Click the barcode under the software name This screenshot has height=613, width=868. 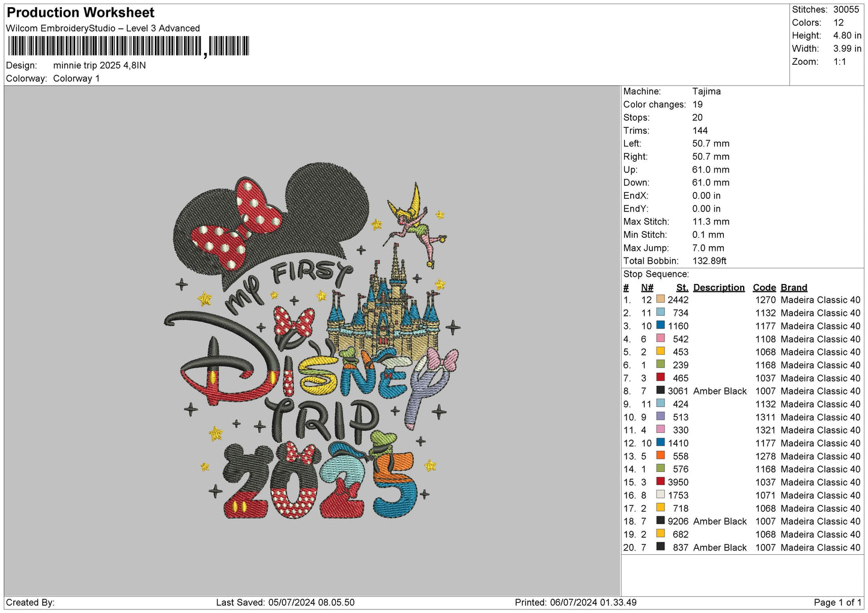pos(128,46)
